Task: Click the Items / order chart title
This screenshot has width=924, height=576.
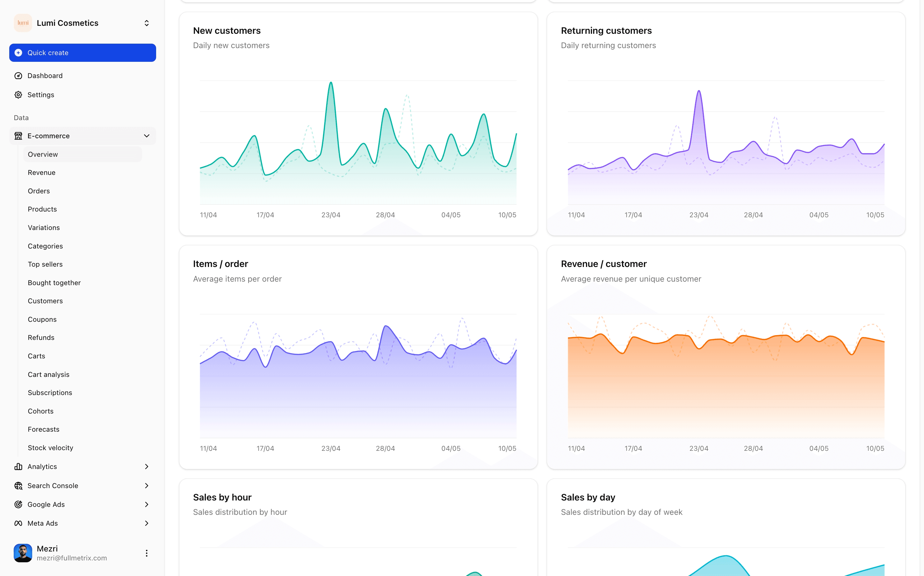Action: (x=220, y=264)
